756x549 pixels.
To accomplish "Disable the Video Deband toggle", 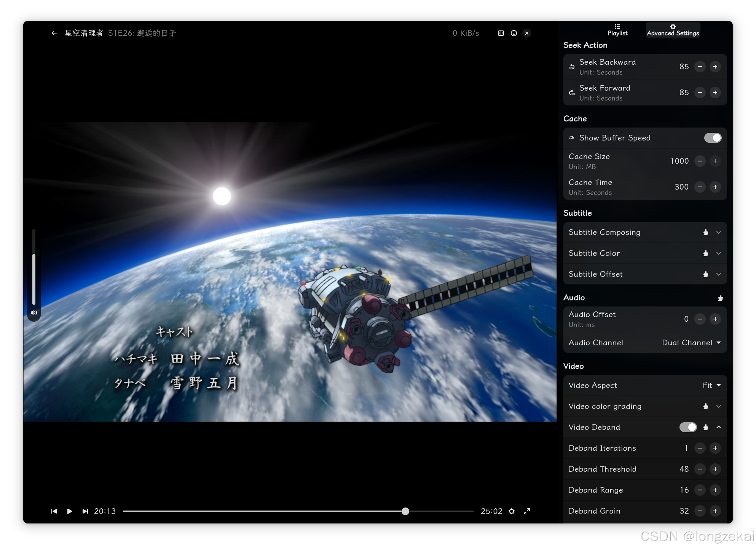I will (x=688, y=427).
